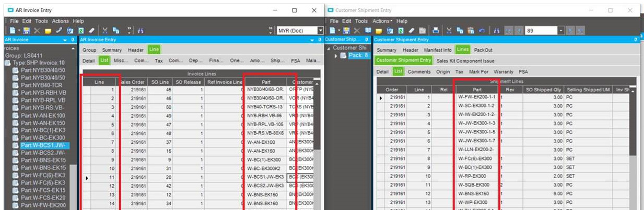Image resolution: width=644 pixels, height=210 pixels.
Task: Open PackOut tab in Customer Shipment Entry
Action: pos(483,50)
